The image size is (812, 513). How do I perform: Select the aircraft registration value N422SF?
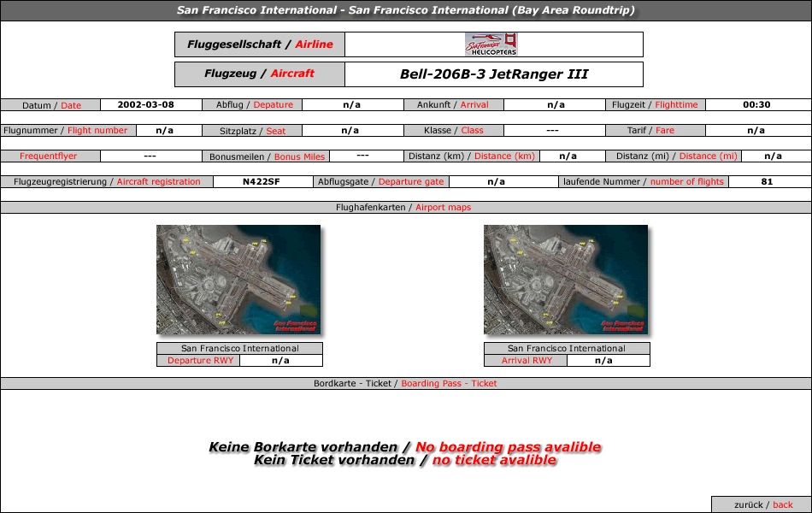pyautogui.click(x=261, y=181)
